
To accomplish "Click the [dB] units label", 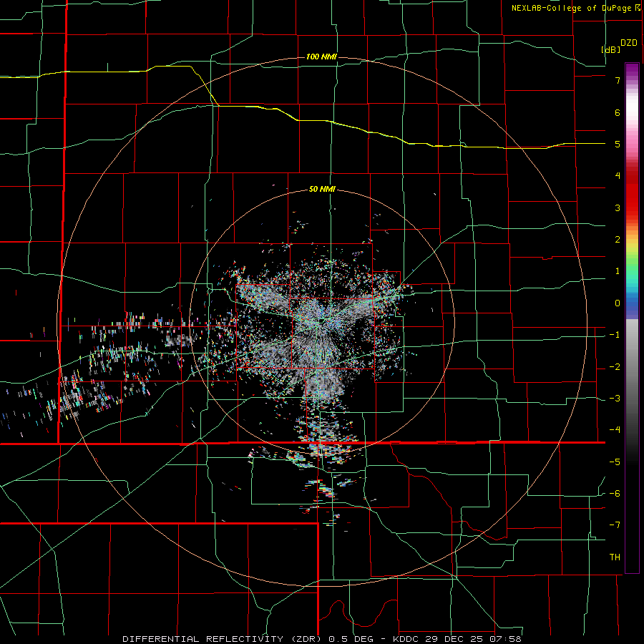I will [x=611, y=49].
